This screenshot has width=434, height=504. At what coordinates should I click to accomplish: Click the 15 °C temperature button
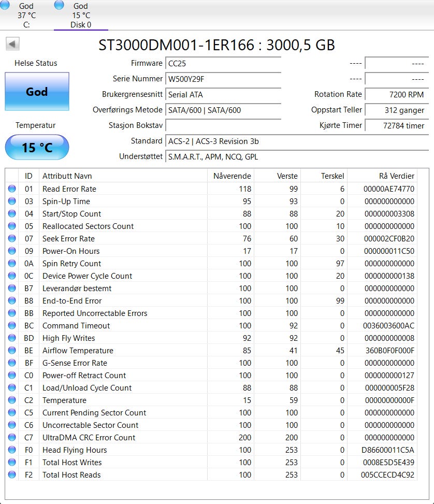(37, 148)
